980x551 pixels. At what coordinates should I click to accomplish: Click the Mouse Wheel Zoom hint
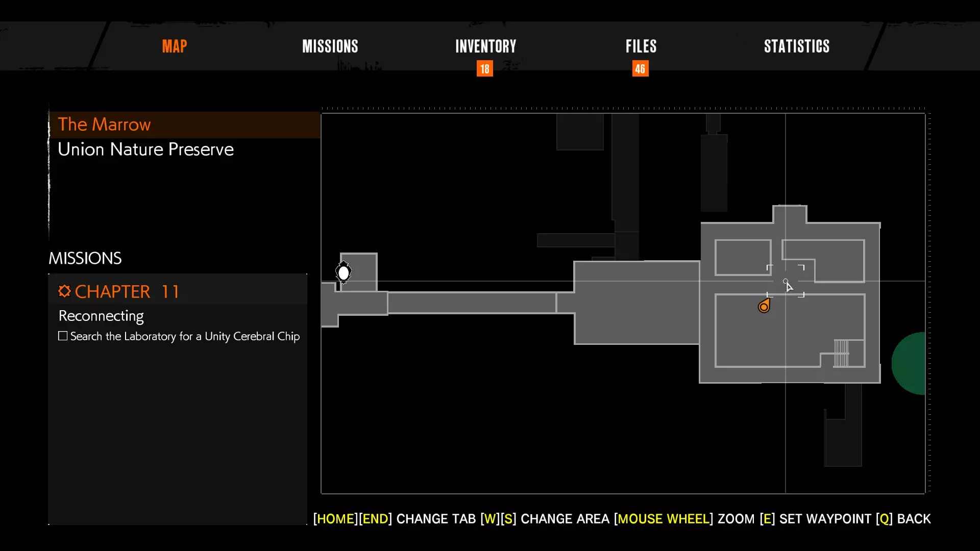(684, 519)
